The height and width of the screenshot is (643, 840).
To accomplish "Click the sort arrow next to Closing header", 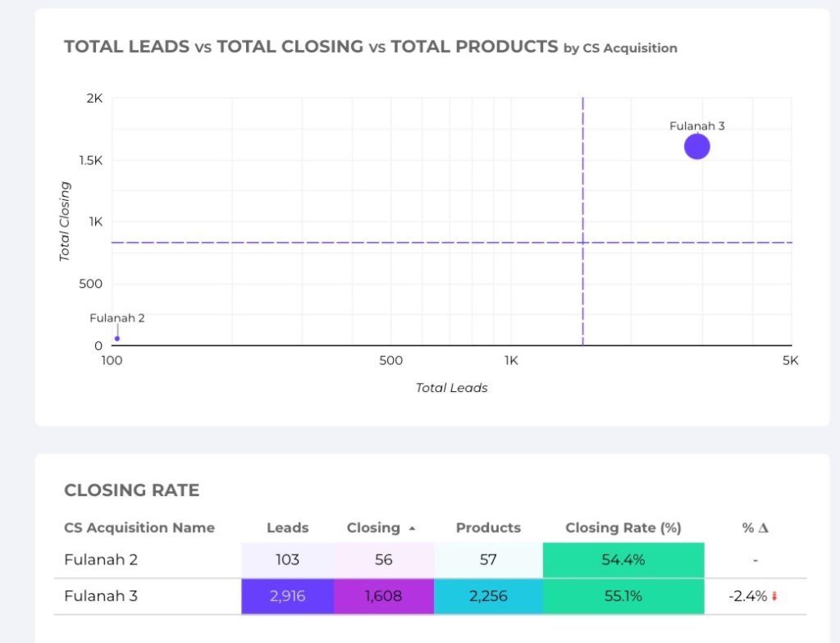I will pos(412,529).
